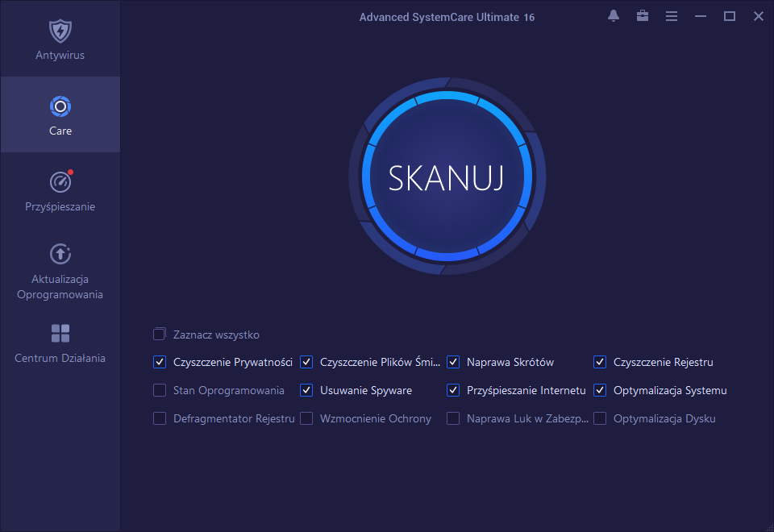This screenshot has width=774, height=532.
Task: Click the Czyszczenie Prywatności label
Action: pos(233,362)
